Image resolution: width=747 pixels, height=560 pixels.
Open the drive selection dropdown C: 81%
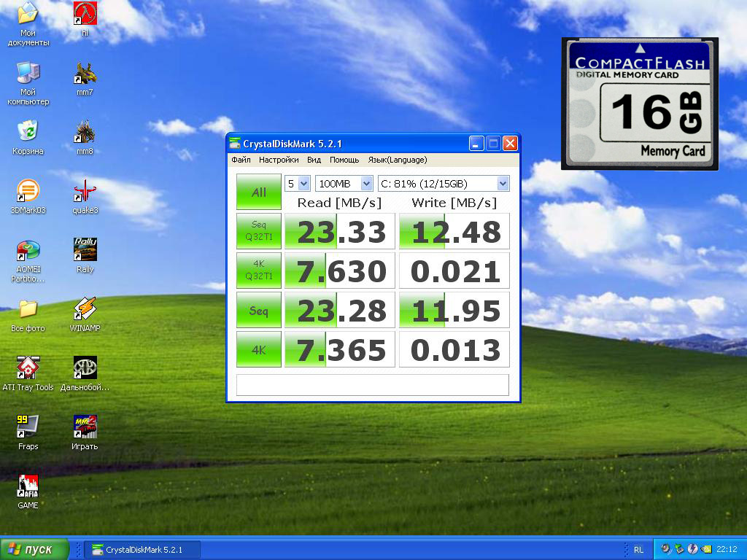(443, 184)
